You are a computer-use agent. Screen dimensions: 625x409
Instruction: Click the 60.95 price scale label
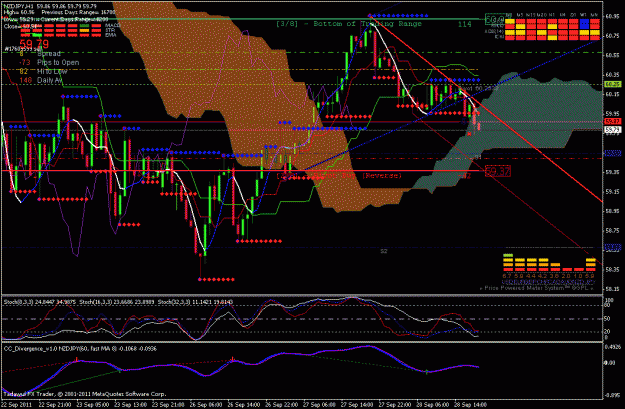click(612, 16)
